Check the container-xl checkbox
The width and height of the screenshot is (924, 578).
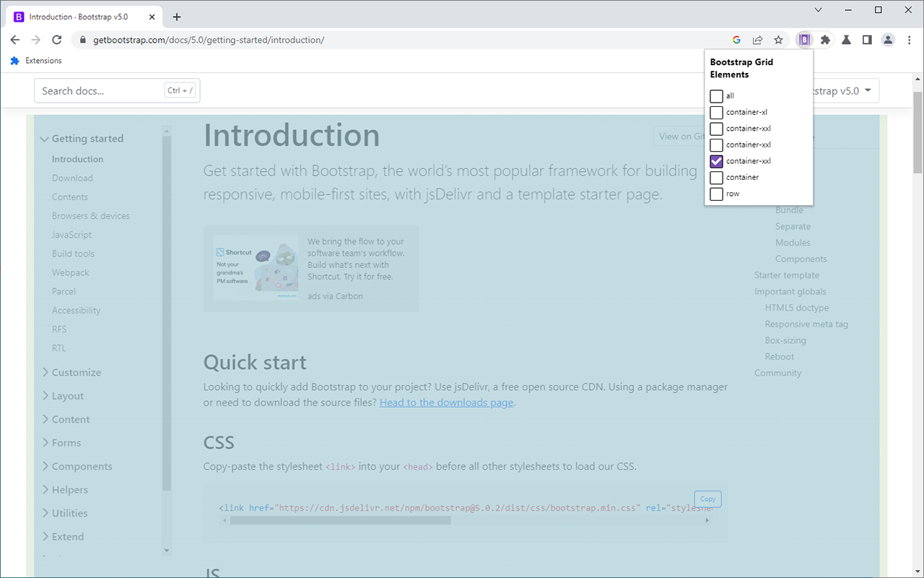pos(716,112)
